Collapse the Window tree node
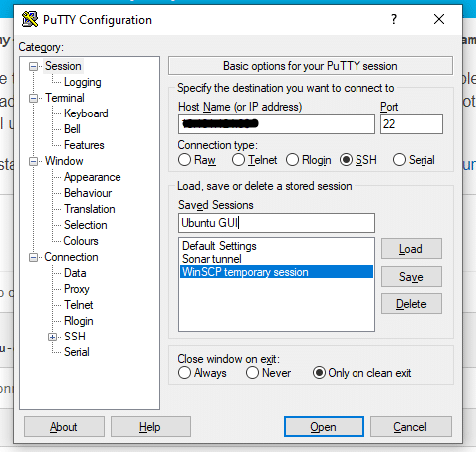 [33, 161]
